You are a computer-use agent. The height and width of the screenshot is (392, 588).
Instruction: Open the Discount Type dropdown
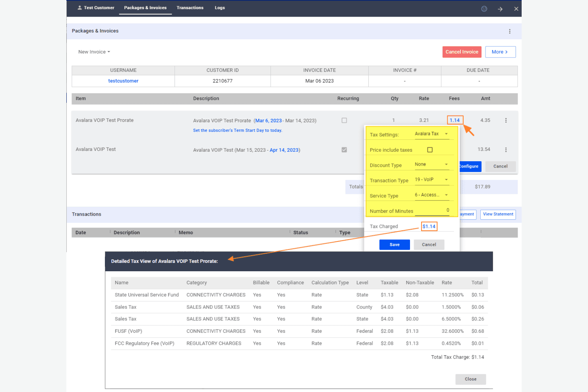pos(432,164)
